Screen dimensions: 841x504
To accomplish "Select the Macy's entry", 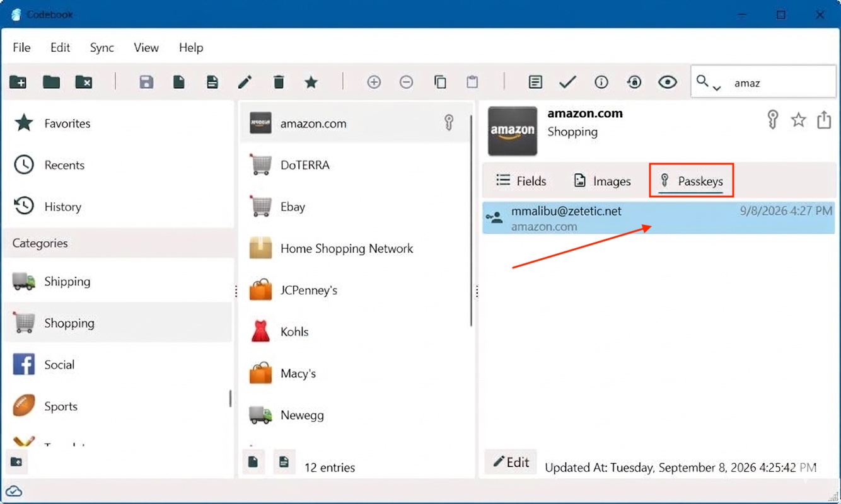I will [355, 374].
